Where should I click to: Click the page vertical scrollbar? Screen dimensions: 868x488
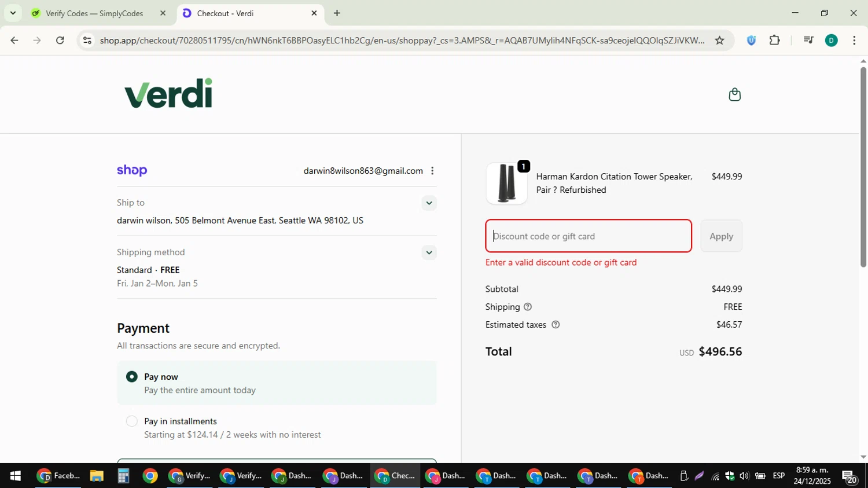863,168
